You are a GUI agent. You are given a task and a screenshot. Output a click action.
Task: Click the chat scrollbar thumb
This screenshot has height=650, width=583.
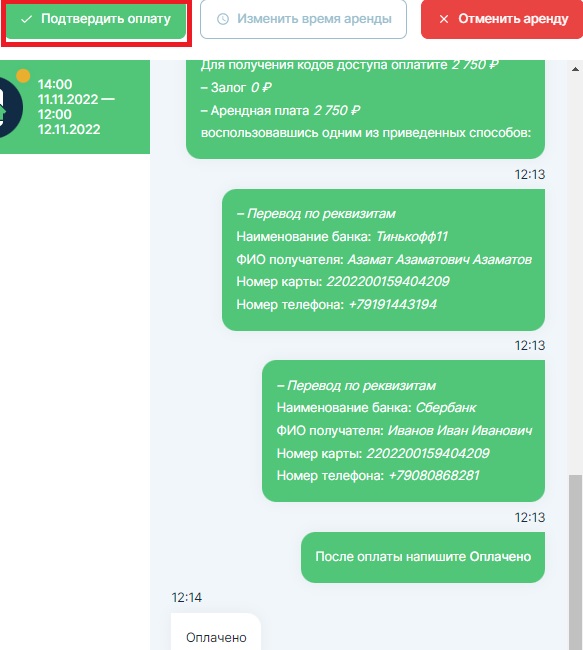click(576, 562)
